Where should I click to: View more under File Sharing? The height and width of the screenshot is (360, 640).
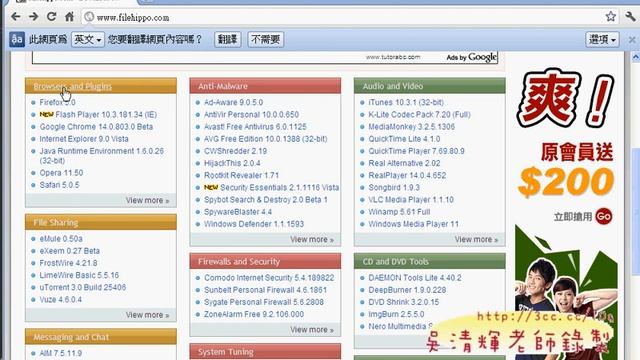click(147, 315)
